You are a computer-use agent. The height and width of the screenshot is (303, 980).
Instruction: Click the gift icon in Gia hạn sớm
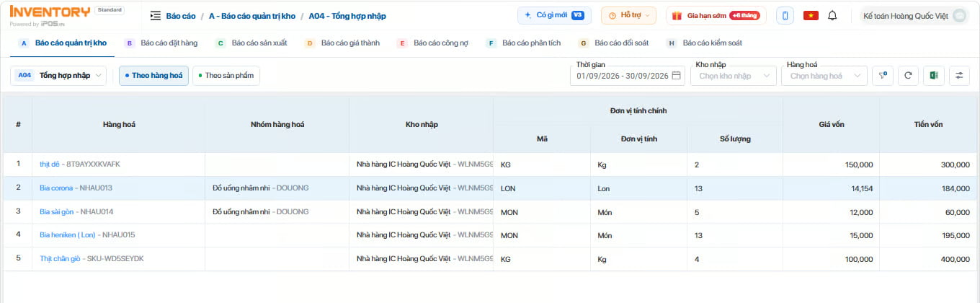(x=677, y=15)
